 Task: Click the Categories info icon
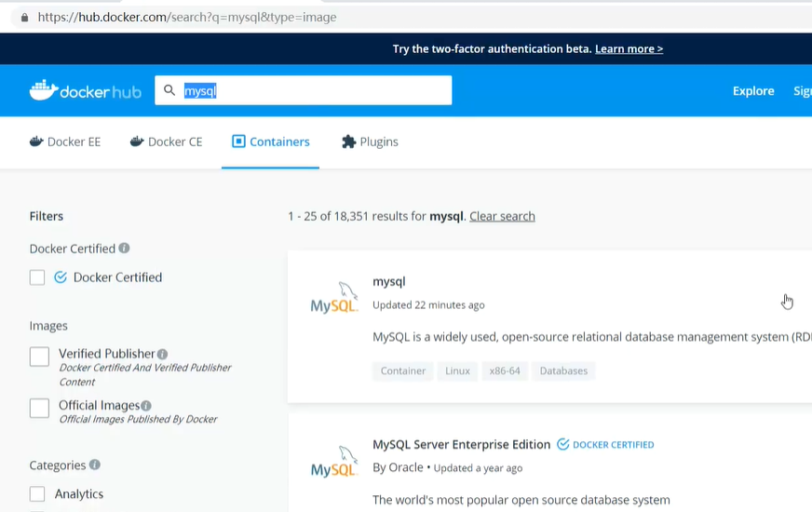click(94, 465)
